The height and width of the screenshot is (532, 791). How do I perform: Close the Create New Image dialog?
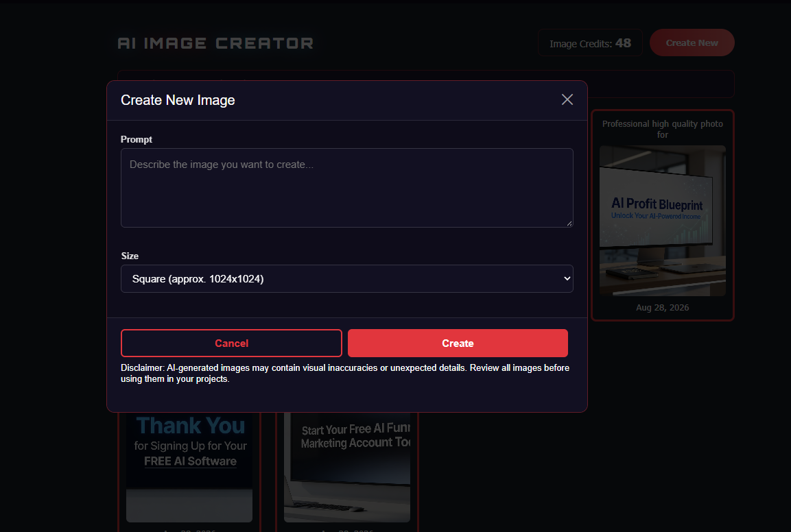567,100
